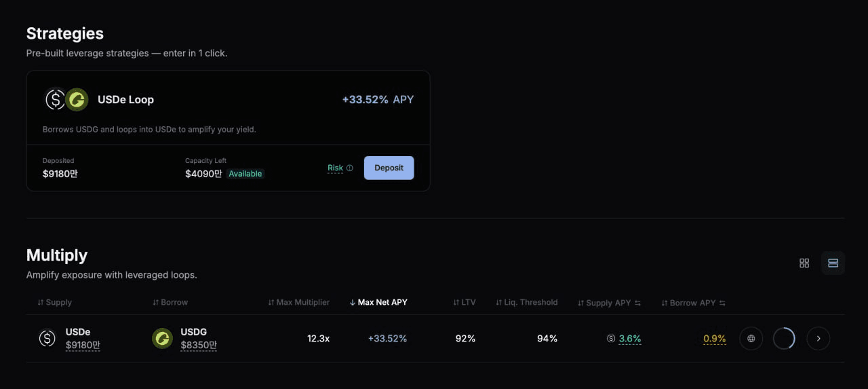Screen dimensions: 868x389
Task: Click the circular utilization ring indicator
Action: tap(784, 338)
